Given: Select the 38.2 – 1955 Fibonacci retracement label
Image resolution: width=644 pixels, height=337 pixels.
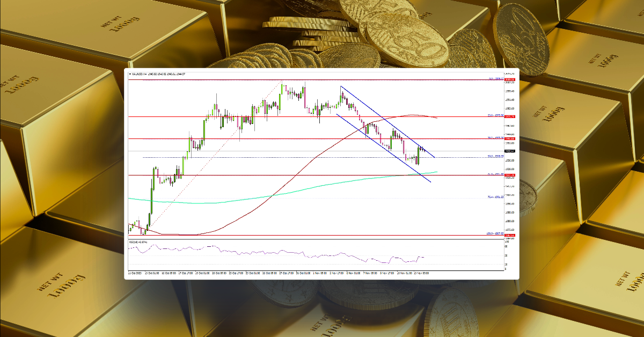Looking at the screenshot, I should pos(493,137).
